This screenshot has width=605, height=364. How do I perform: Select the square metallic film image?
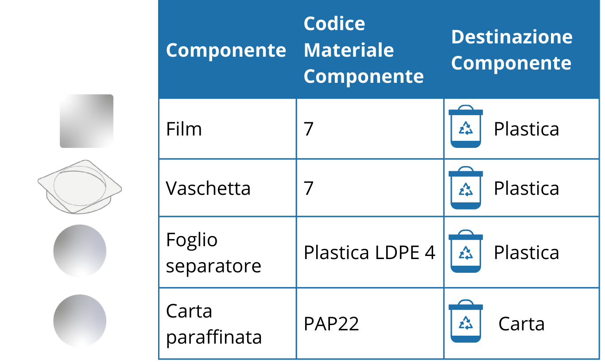pos(86,121)
